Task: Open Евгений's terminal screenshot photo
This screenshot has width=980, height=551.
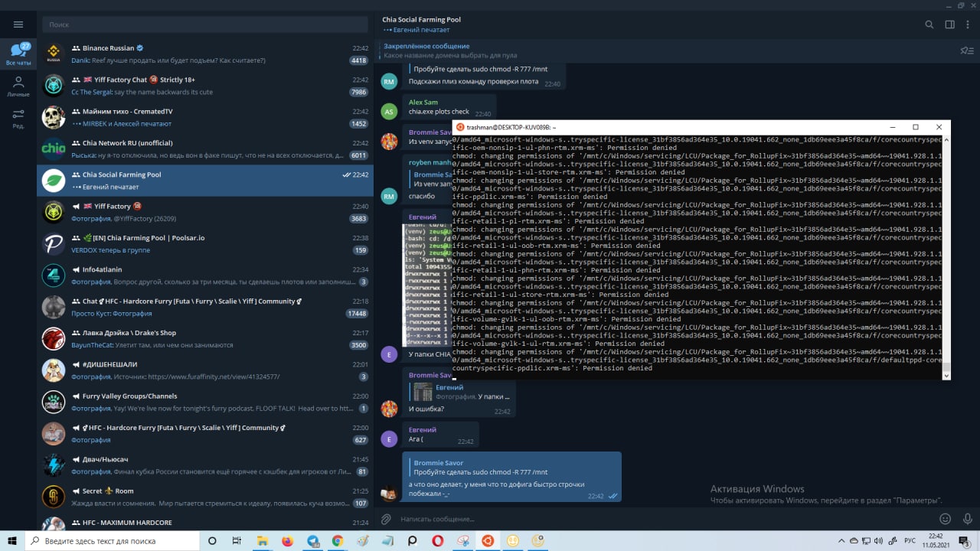Action: [427, 285]
